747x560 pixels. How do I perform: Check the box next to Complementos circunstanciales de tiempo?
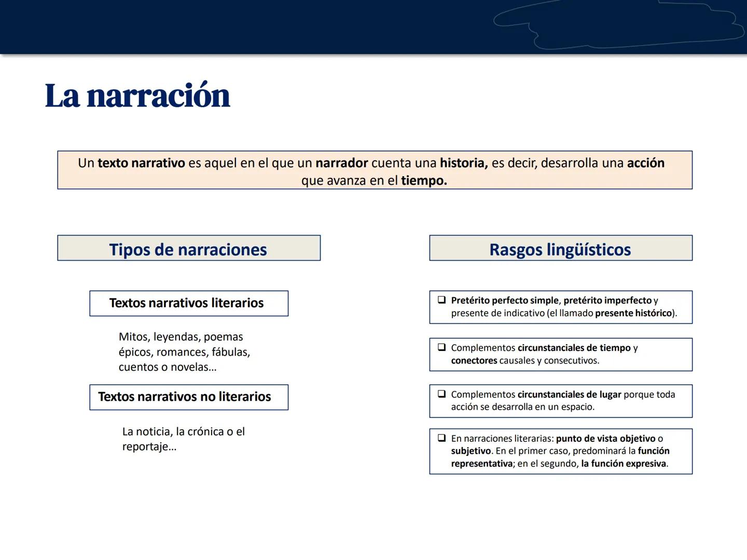coord(441,347)
